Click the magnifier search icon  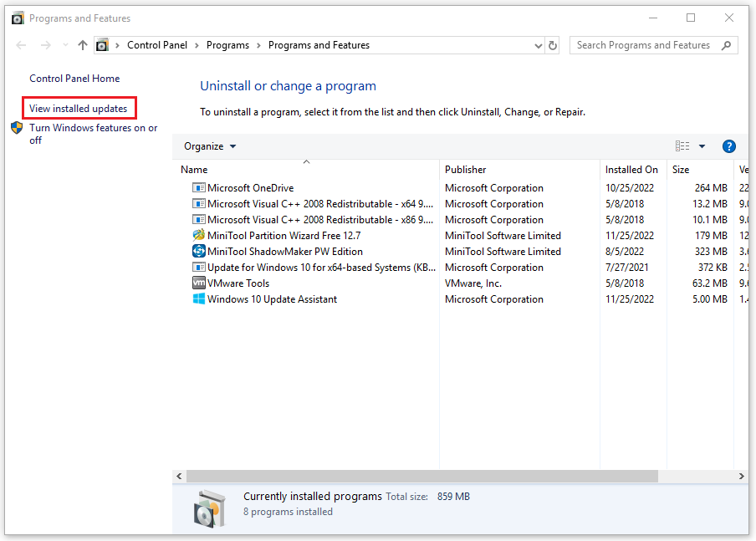726,45
